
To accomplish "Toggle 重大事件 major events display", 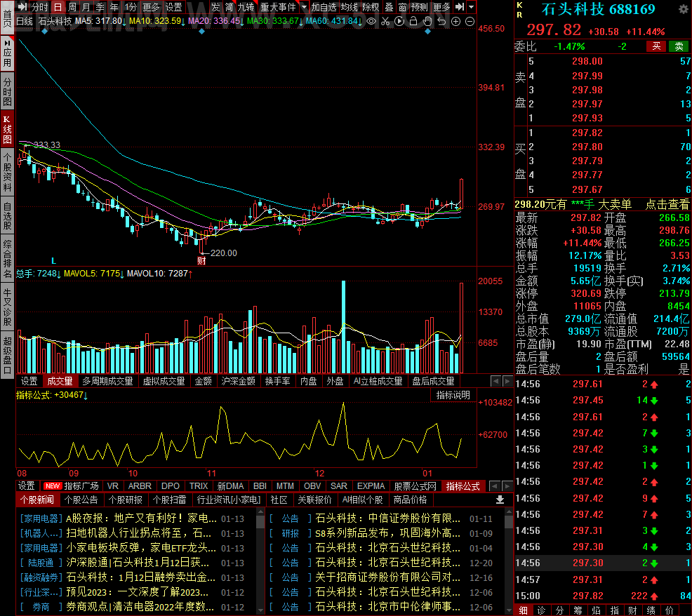I will (278, 7).
